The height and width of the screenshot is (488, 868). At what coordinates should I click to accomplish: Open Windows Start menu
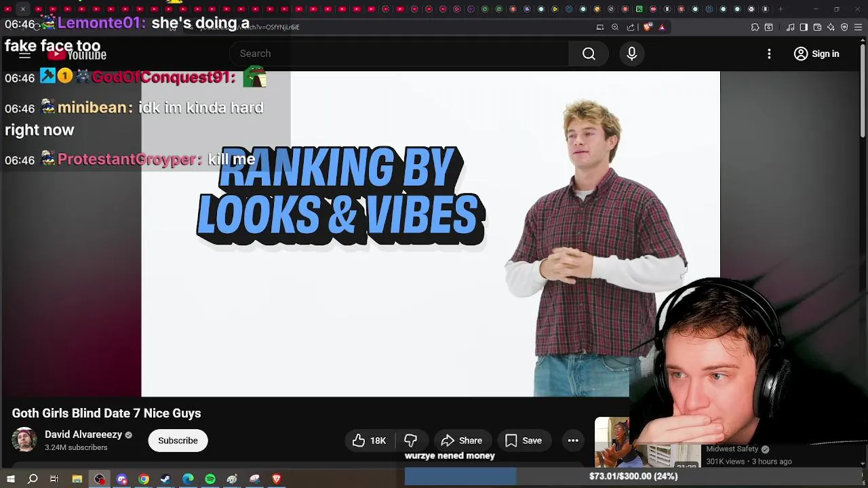coord(10,479)
